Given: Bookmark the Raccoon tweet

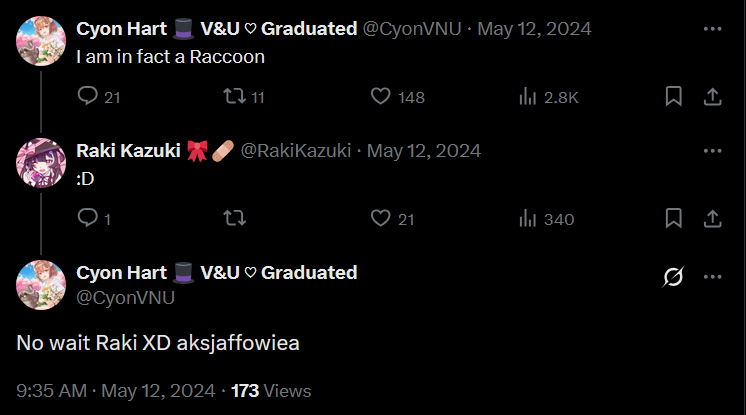Looking at the screenshot, I should [x=674, y=97].
